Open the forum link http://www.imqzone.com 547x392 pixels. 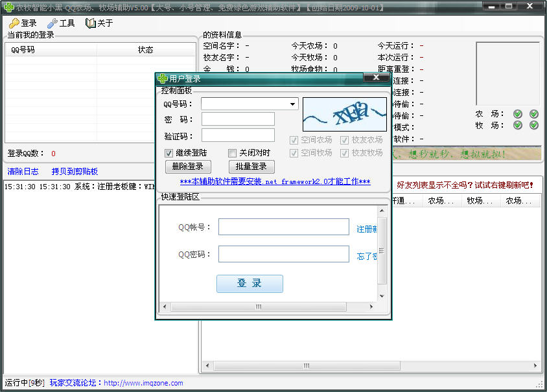pyautogui.click(x=143, y=383)
